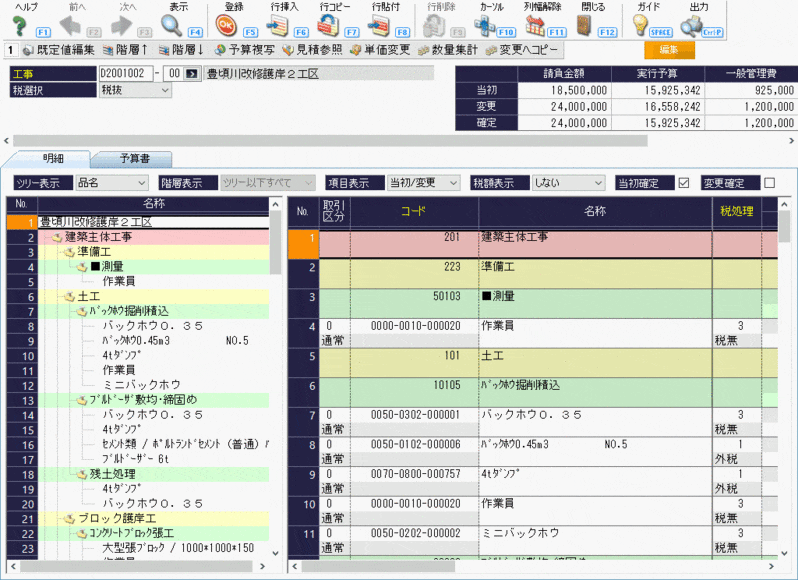
Task: Click the 出力 printer icon
Action: pos(691,25)
